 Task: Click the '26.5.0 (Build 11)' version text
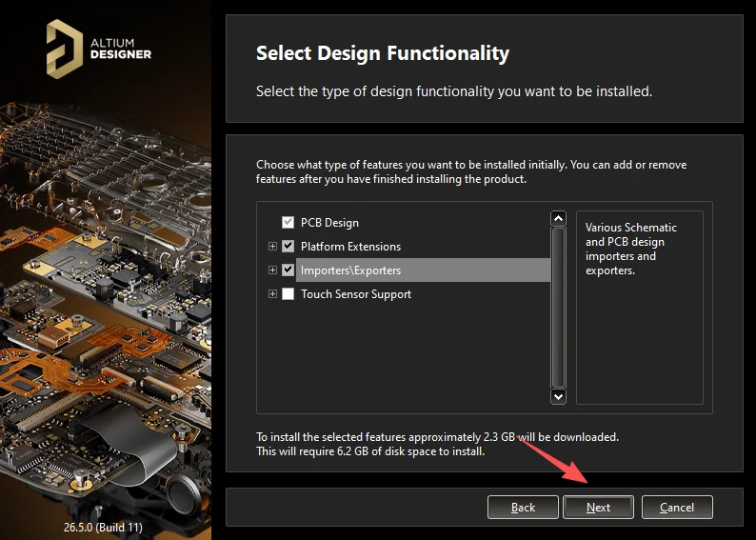click(103, 527)
